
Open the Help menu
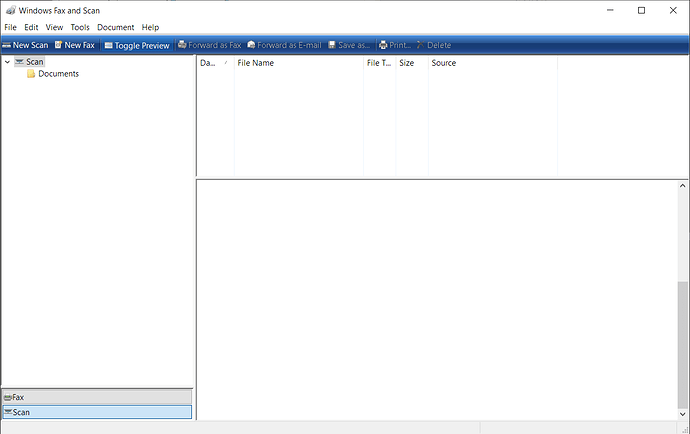(x=150, y=27)
